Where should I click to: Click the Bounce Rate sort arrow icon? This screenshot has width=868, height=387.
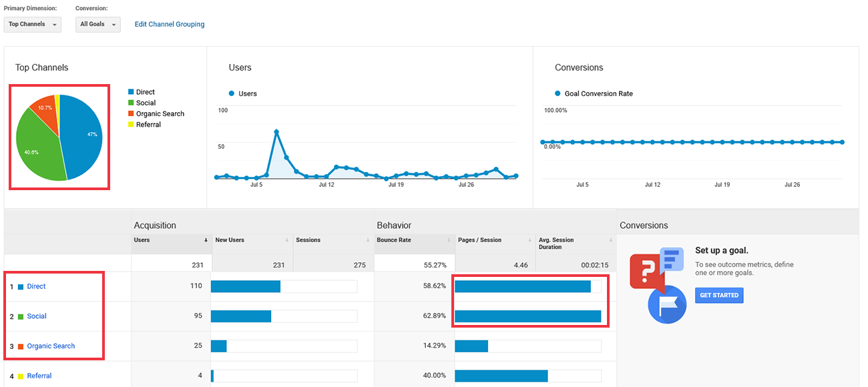[x=449, y=240]
